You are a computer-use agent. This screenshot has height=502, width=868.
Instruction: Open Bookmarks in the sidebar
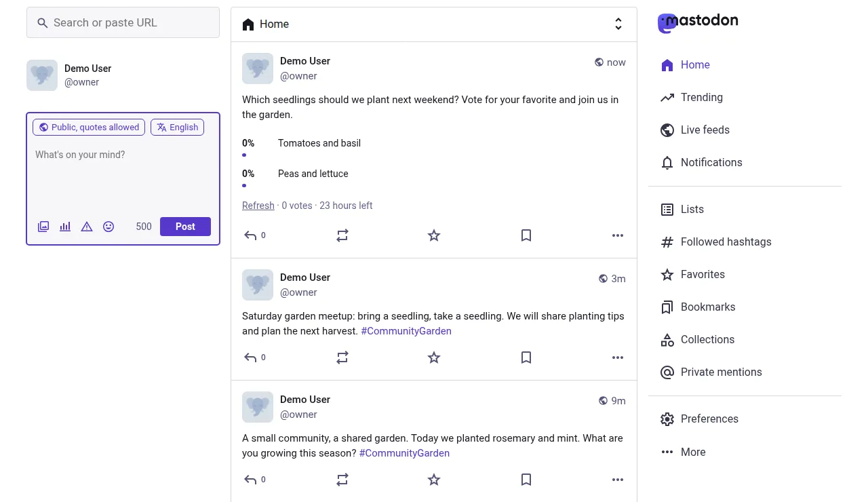698,307
